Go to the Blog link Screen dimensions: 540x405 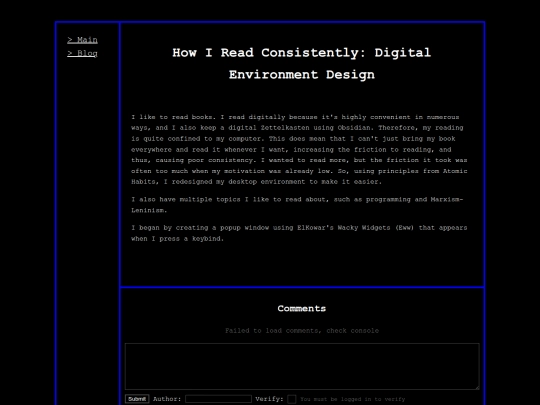tap(82, 53)
